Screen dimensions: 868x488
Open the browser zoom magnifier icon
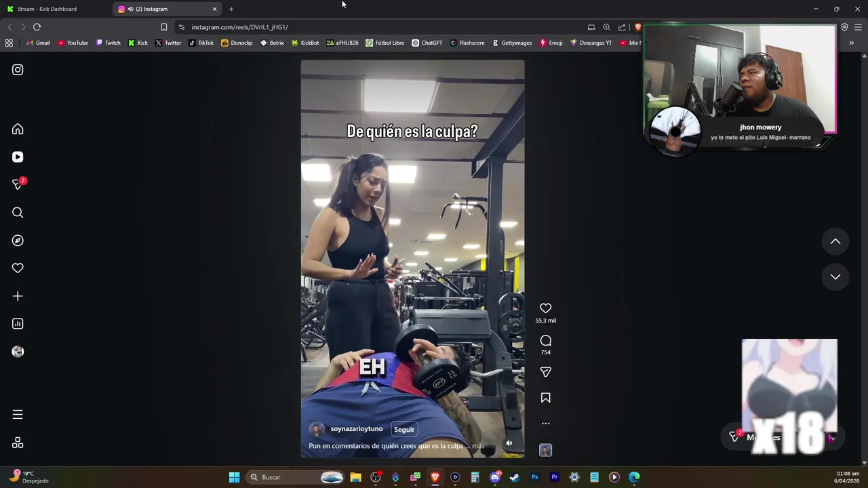point(606,27)
